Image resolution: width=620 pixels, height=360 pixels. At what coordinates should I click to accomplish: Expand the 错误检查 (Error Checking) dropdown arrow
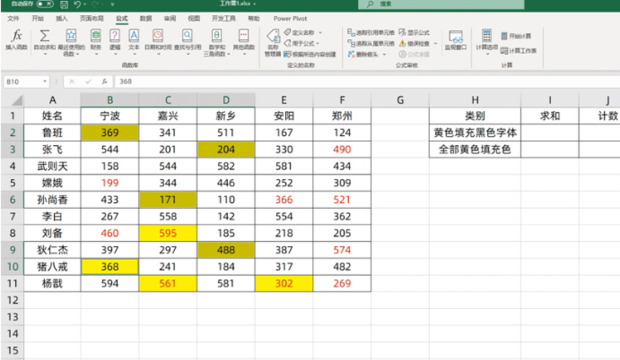[x=435, y=43]
